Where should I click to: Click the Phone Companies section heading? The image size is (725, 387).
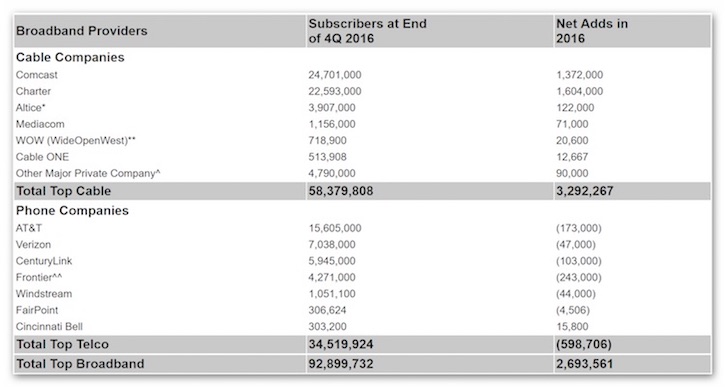point(72,210)
